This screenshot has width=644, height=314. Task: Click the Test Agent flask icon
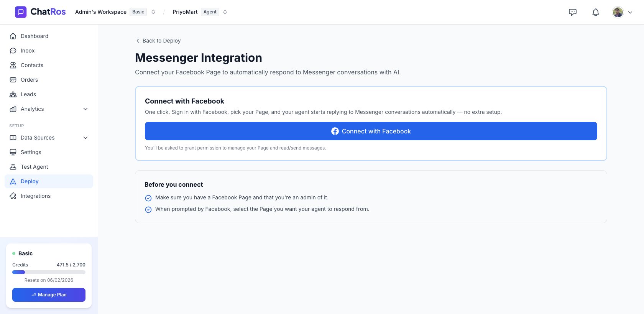tap(13, 167)
